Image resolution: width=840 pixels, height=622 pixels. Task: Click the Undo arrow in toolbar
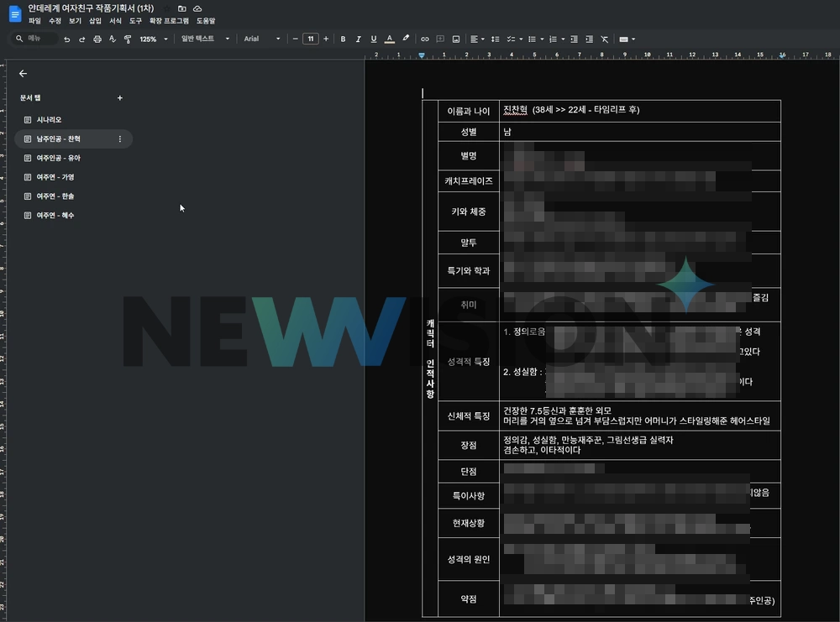click(x=67, y=39)
